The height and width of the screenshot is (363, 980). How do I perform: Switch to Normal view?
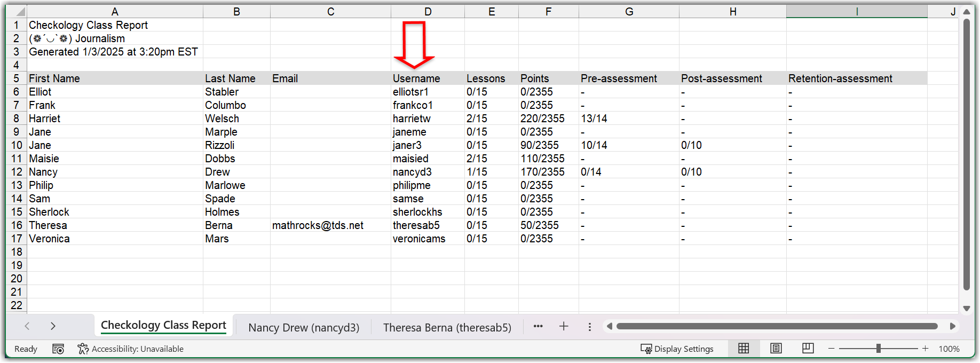point(744,349)
